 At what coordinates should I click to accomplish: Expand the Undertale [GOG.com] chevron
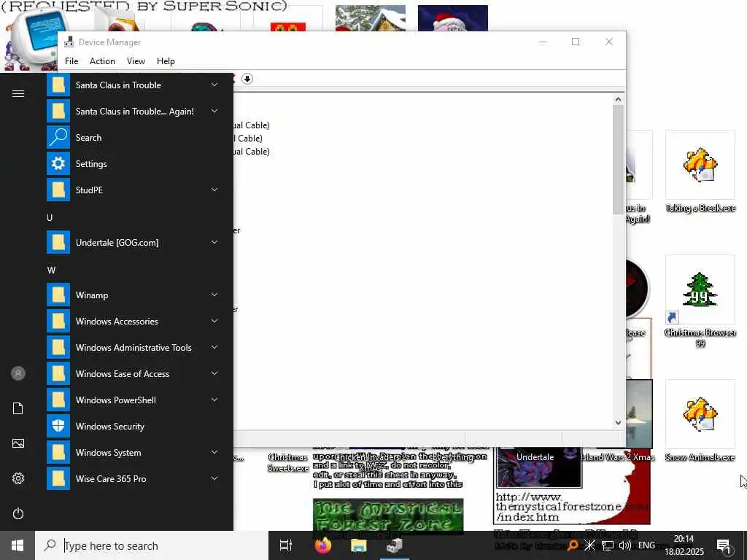[x=214, y=242]
